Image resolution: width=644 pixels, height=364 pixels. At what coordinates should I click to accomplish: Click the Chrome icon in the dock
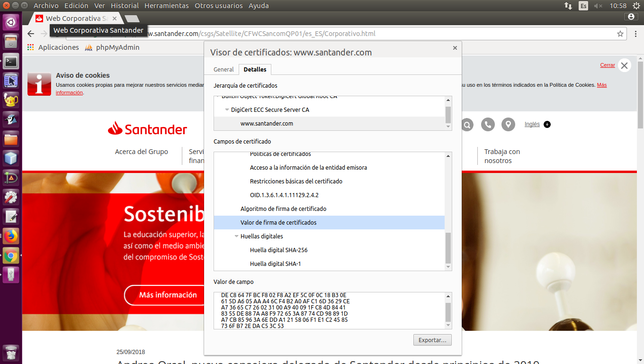point(11,256)
